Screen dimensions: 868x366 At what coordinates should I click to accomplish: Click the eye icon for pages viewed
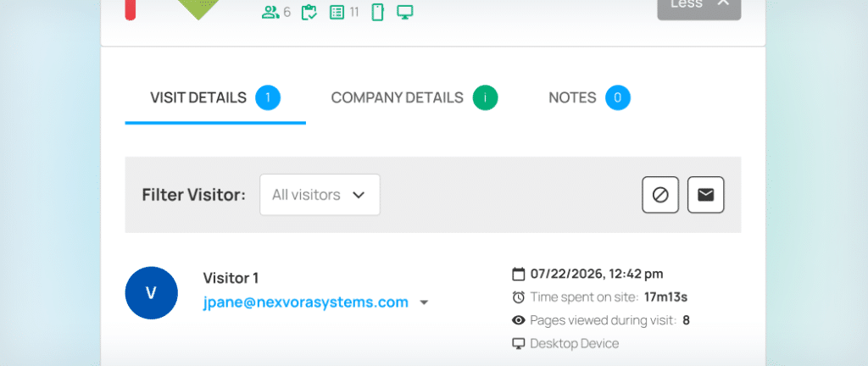(518, 320)
